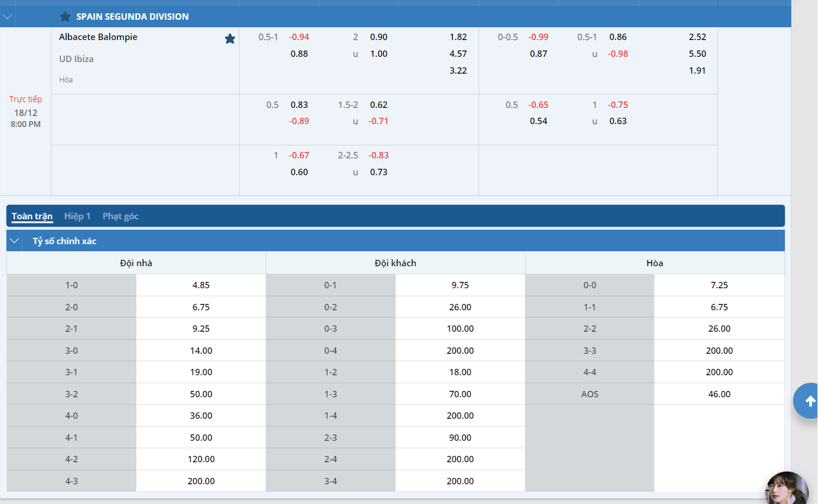818x504 pixels.
Task: Bet on home win at 1.82
Action: [458, 37]
